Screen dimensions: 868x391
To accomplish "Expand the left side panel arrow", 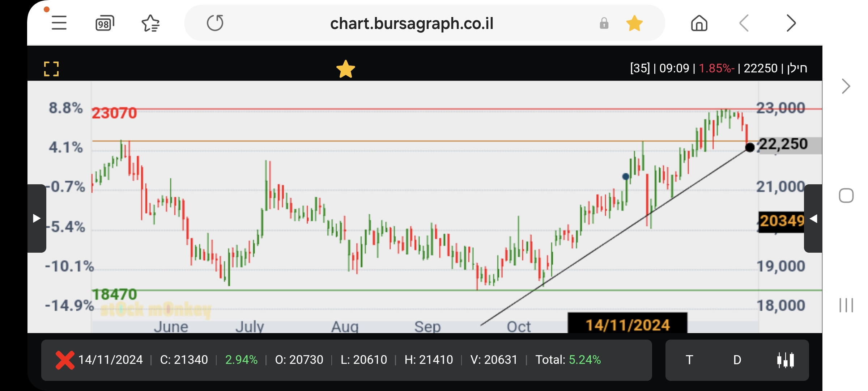I will coord(37,218).
